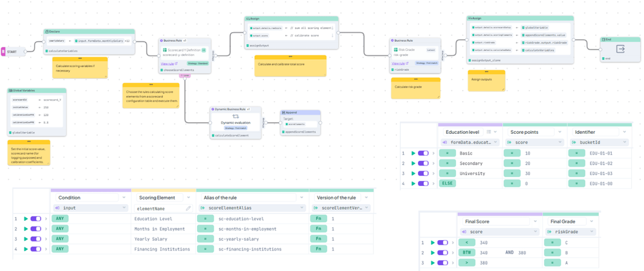Click play icon for Yearly Salary row
Viewport: 644px width, 271px height.
pos(26,239)
